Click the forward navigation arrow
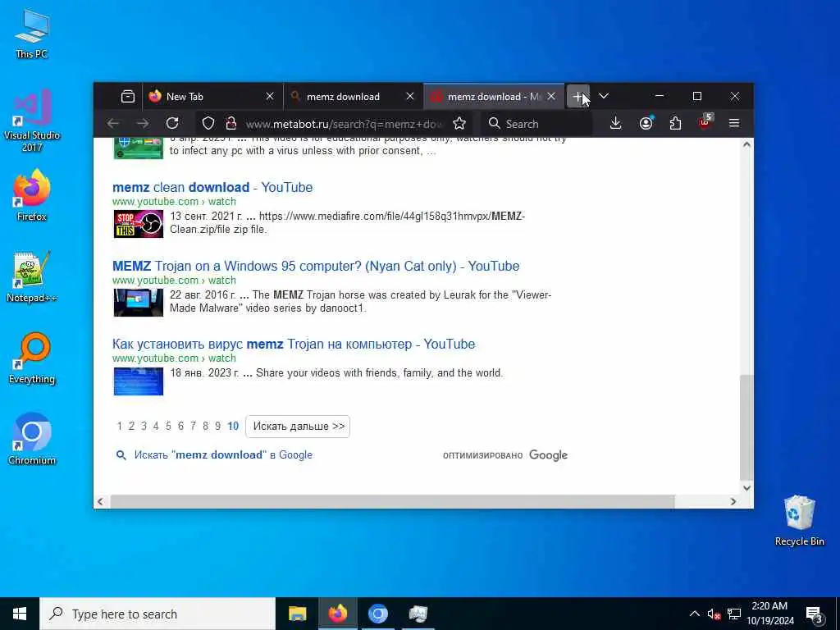The width and height of the screenshot is (840, 630). click(x=143, y=123)
